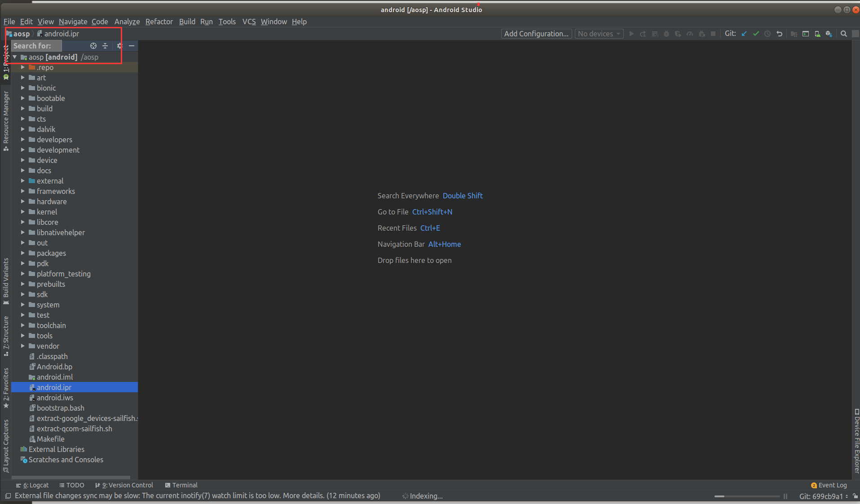The height and width of the screenshot is (504, 860).
Task: Update project with the blue Git arrow
Action: point(744,34)
